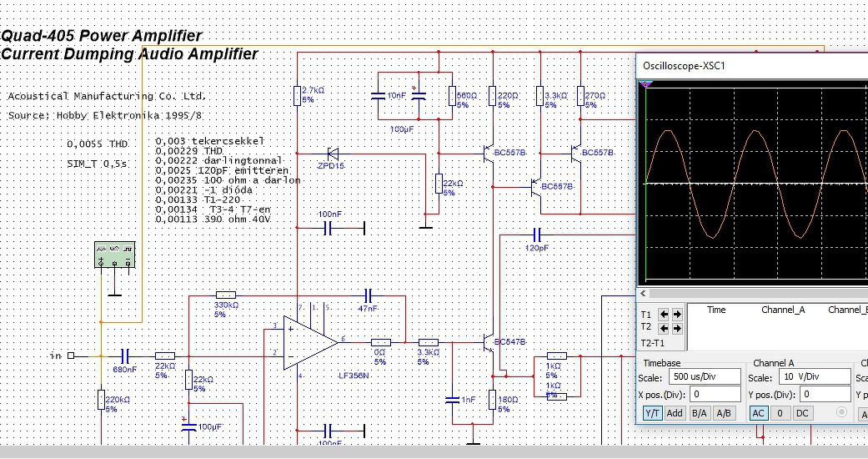
Task: Enable the timebase Add mode
Action: (675, 413)
